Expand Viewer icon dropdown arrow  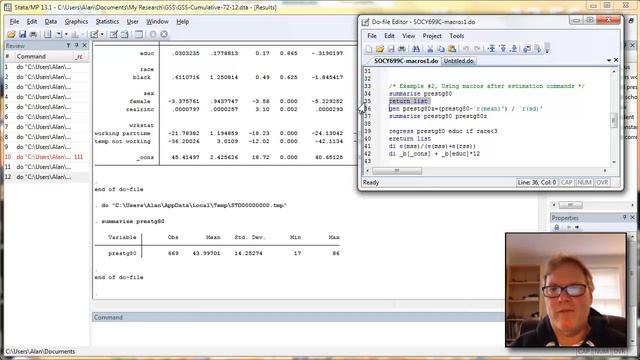click(66, 35)
